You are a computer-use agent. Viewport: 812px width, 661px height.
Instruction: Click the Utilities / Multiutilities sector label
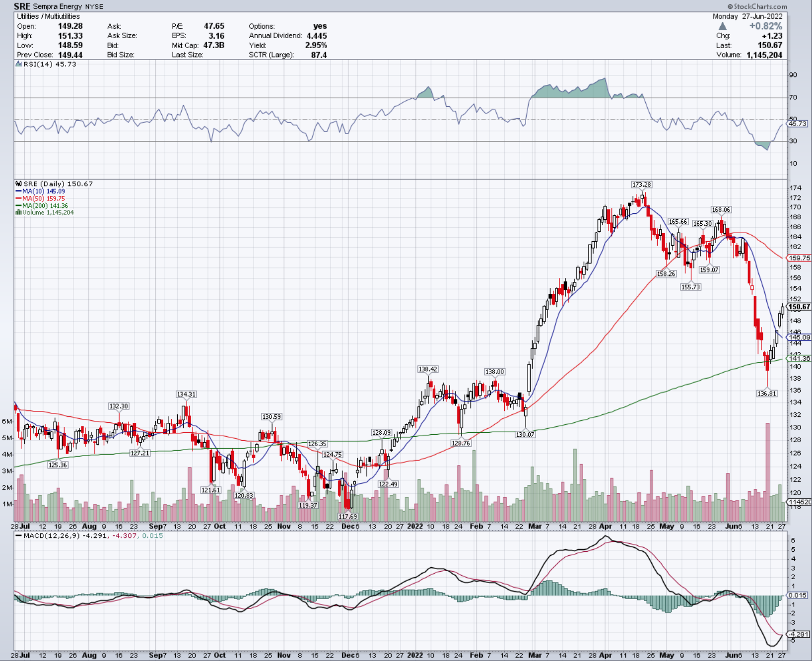[49, 16]
